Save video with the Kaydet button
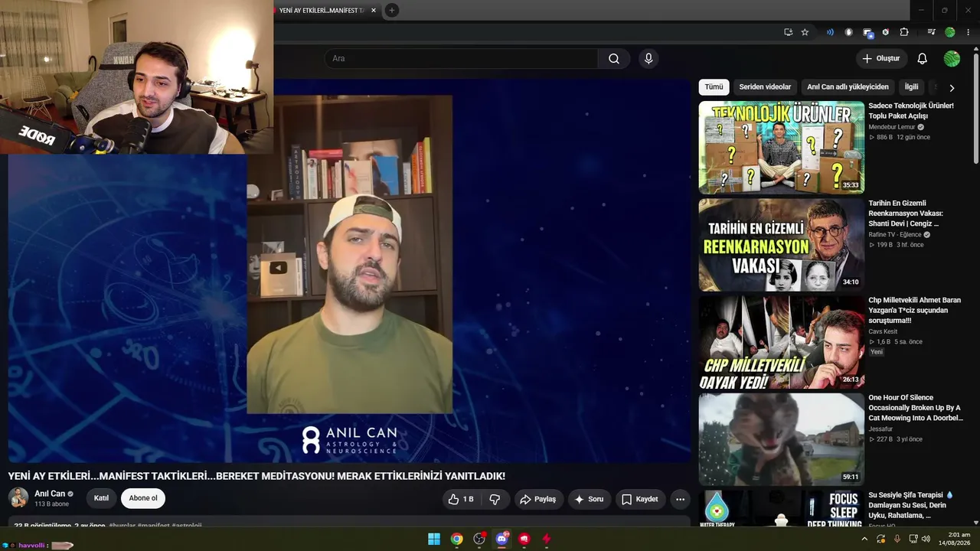The height and width of the screenshot is (551, 980). point(640,499)
